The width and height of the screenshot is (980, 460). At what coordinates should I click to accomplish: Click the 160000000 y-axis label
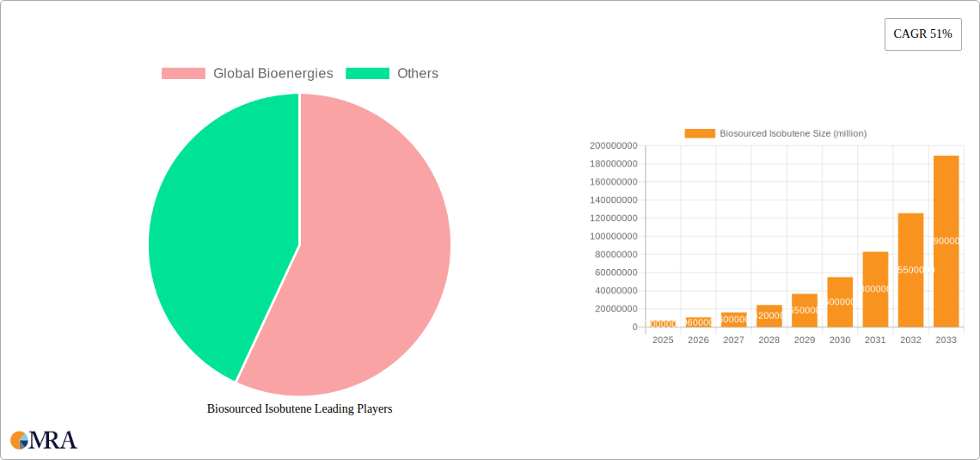pos(613,182)
